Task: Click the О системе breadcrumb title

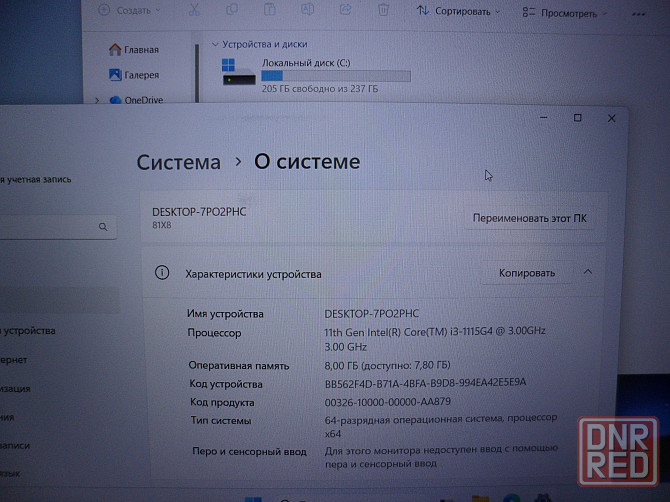Action: (x=307, y=161)
